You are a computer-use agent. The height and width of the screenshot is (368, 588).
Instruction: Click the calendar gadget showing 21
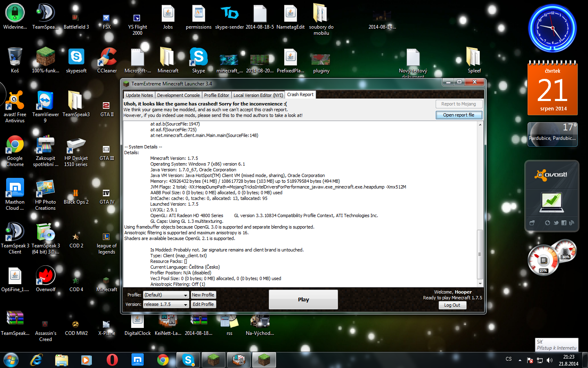(552, 88)
